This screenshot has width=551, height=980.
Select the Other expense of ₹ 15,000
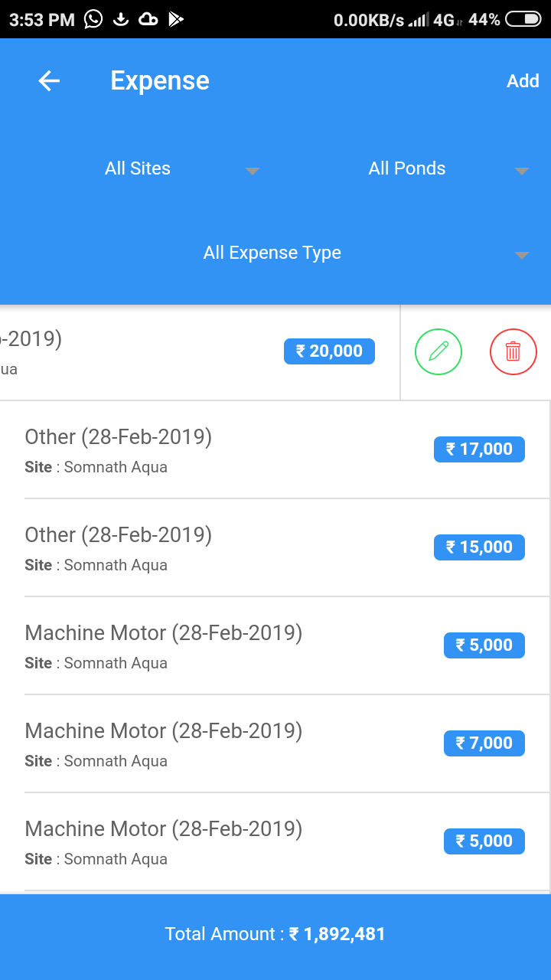point(230,548)
